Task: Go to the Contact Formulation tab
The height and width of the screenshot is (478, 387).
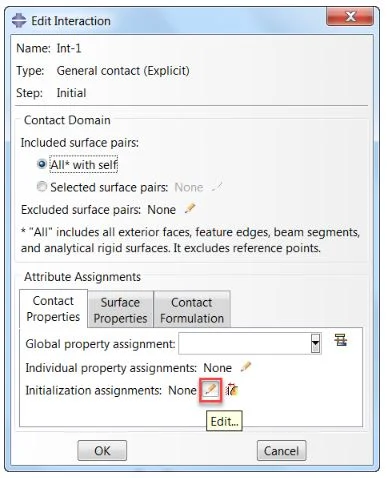Action: (192, 310)
